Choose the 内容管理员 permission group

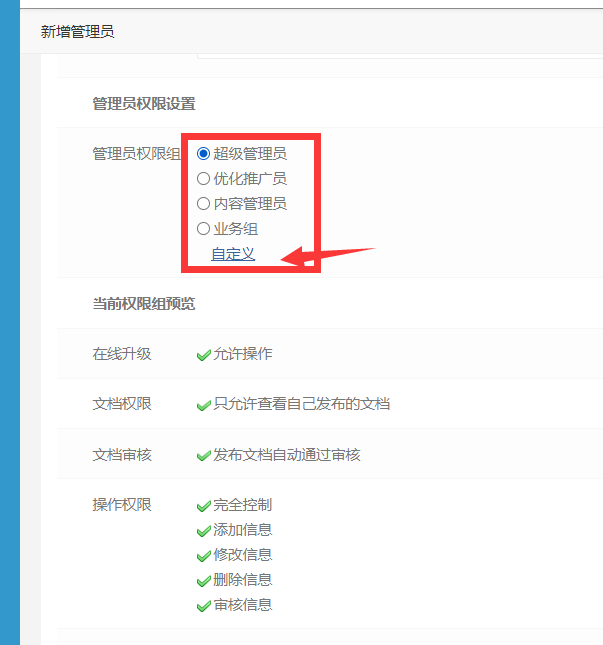203,204
